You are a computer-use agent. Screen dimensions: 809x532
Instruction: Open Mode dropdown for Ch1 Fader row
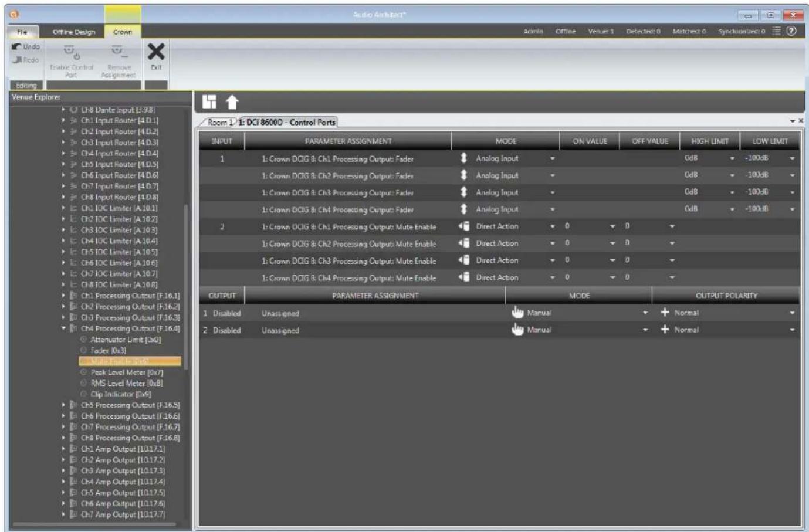pos(552,158)
